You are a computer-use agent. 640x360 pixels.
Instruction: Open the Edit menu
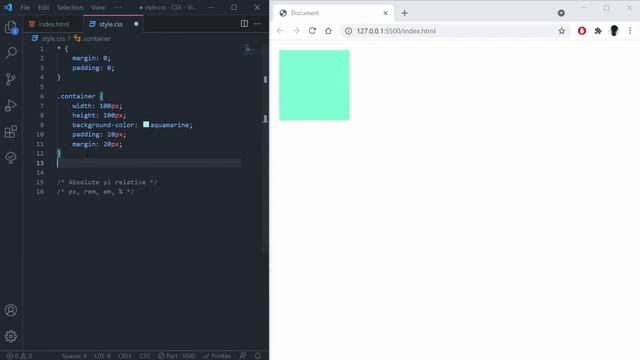43,7
